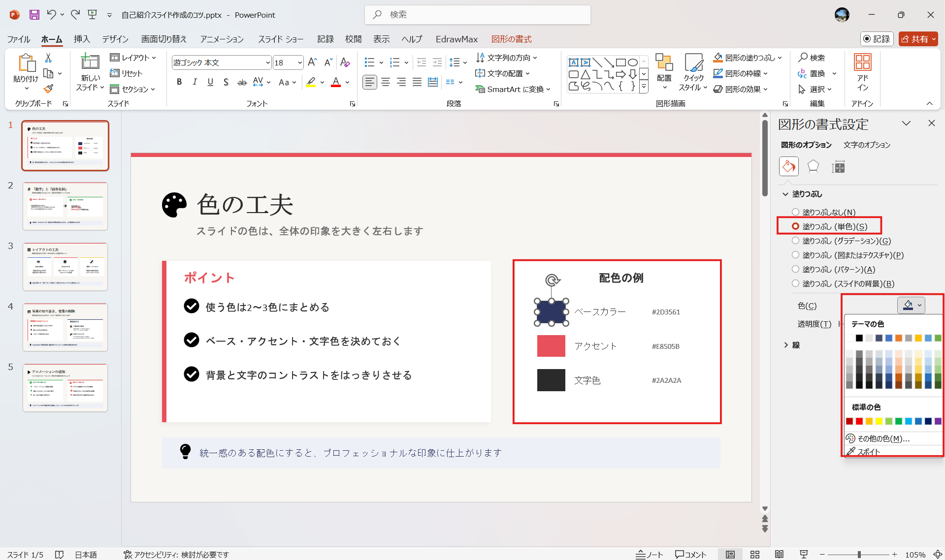The image size is (945, 560).
Task: Select slide 3 thumbnail
Action: (65, 266)
